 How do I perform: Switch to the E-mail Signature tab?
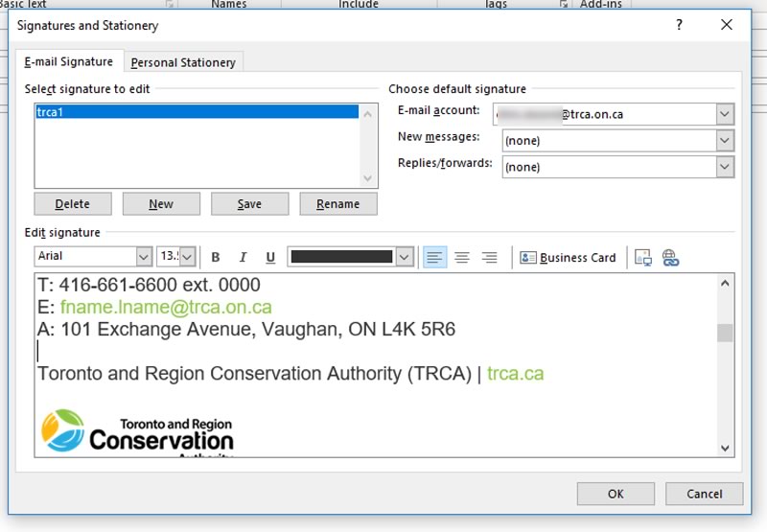(69, 61)
